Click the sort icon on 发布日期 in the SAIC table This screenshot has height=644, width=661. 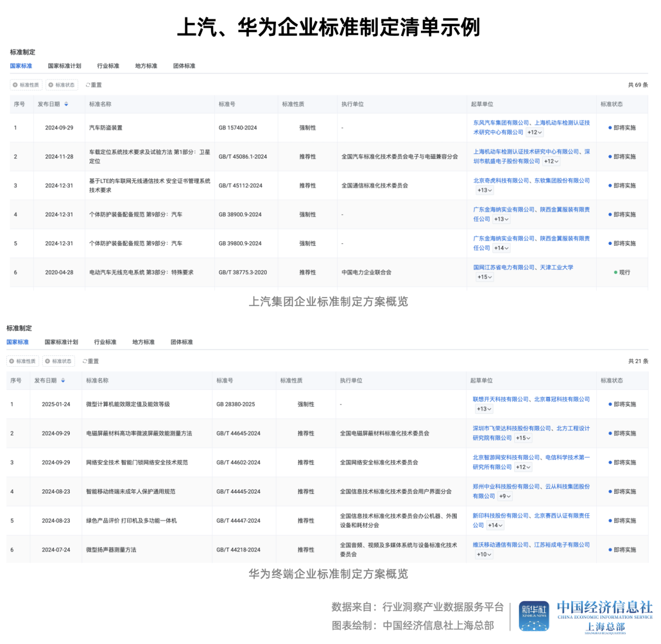[x=67, y=104]
